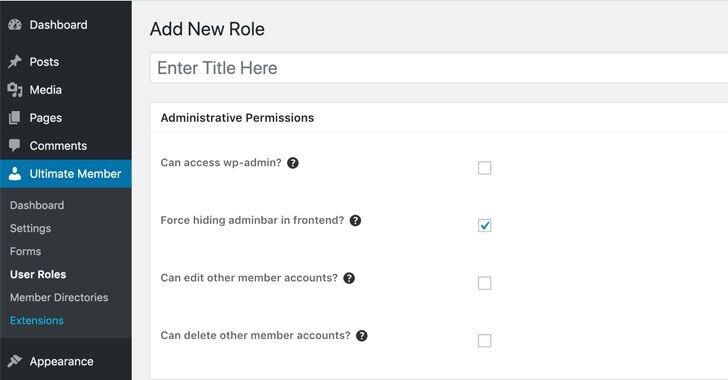Go to Member Directories submenu

pyautogui.click(x=59, y=298)
